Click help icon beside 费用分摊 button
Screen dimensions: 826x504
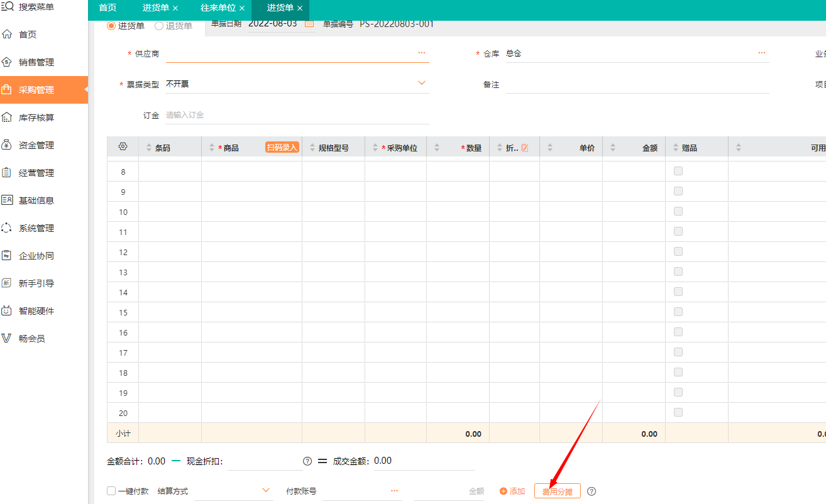[592, 491]
